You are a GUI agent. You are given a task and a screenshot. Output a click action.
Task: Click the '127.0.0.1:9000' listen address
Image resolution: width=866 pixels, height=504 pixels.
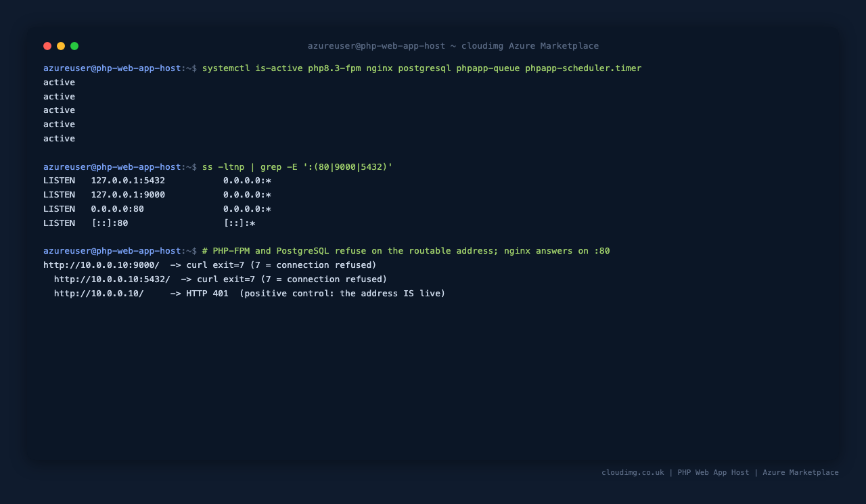(x=128, y=195)
